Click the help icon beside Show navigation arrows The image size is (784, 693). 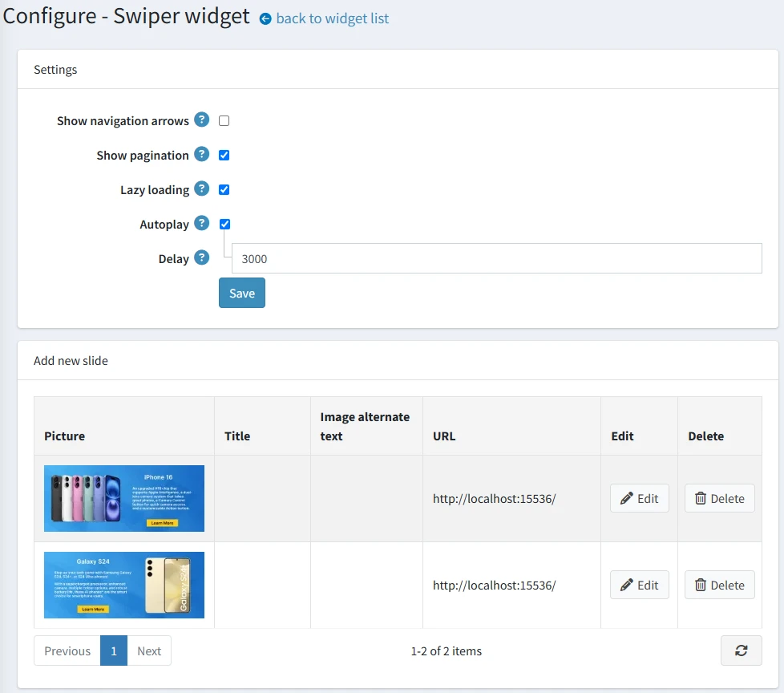click(201, 120)
